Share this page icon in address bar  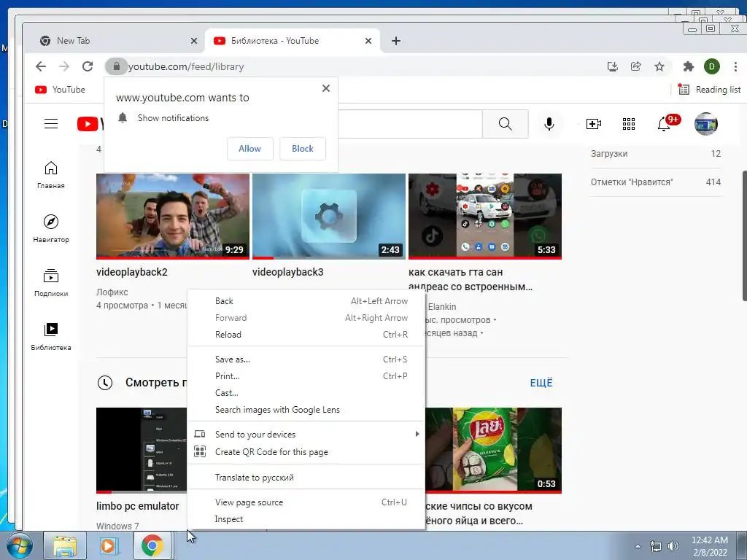click(636, 66)
